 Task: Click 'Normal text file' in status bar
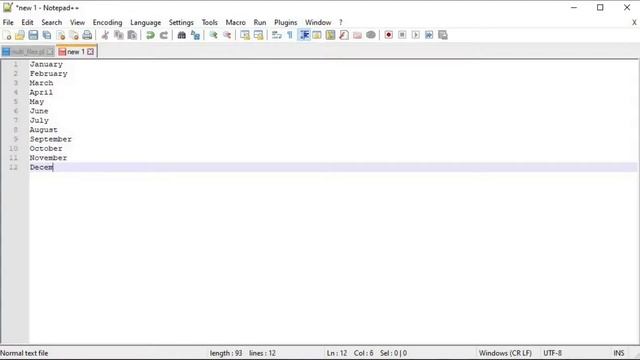tap(24, 353)
